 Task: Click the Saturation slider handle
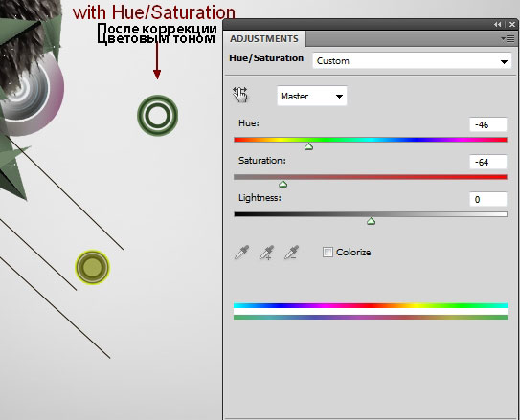[283, 184]
